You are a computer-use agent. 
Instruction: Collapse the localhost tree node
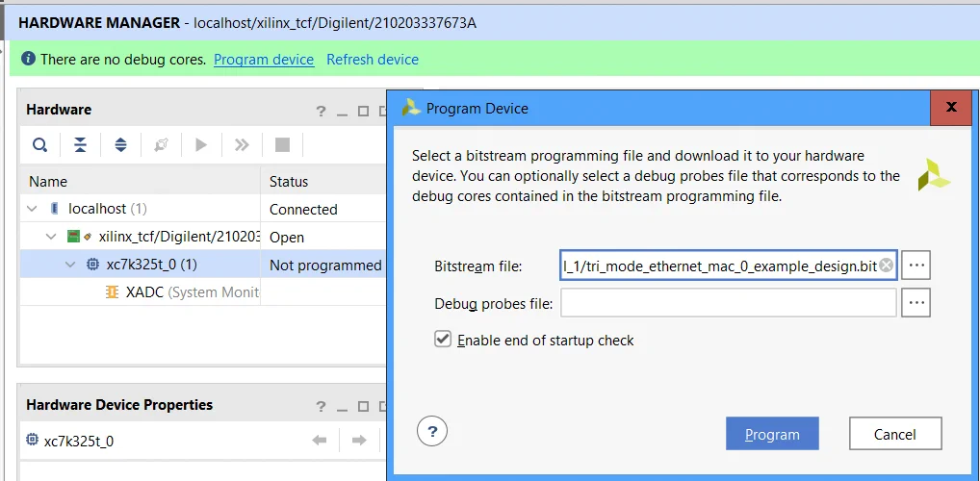pyautogui.click(x=33, y=209)
